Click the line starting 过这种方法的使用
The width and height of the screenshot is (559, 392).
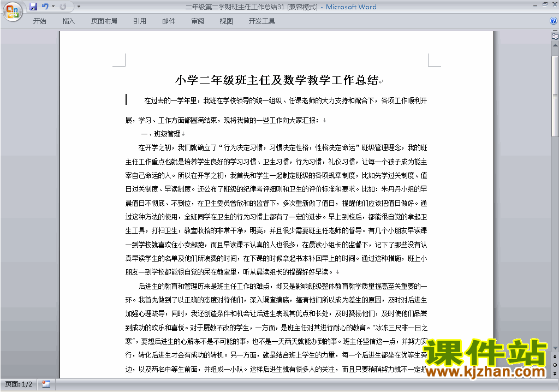(276, 217)
